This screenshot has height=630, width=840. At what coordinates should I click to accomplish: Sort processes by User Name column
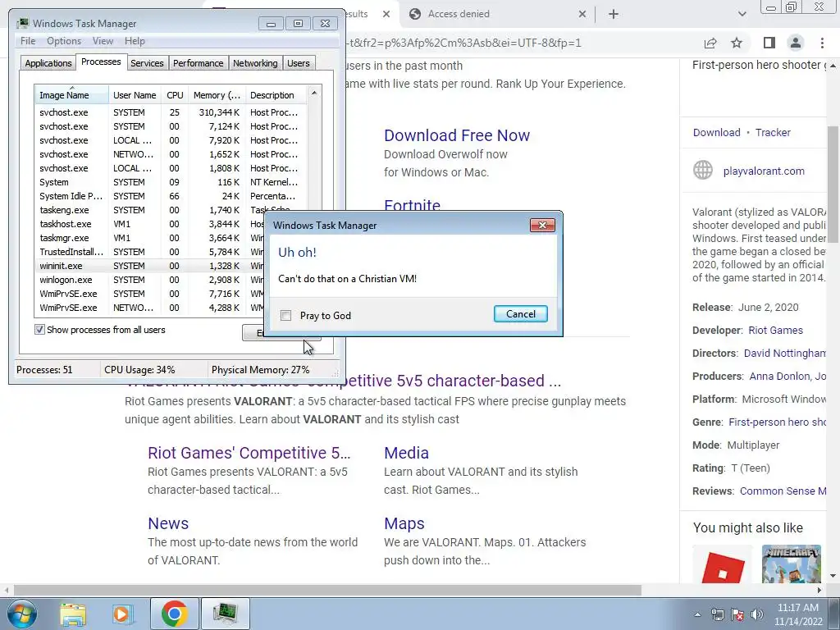[x=135, y=95]
